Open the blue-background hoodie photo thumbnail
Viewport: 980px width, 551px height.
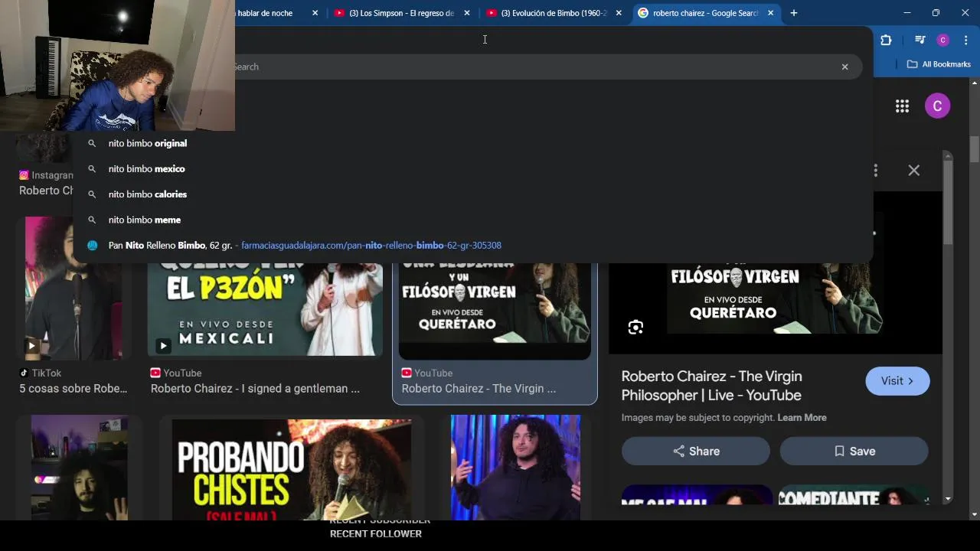click(x=515, y=468)
